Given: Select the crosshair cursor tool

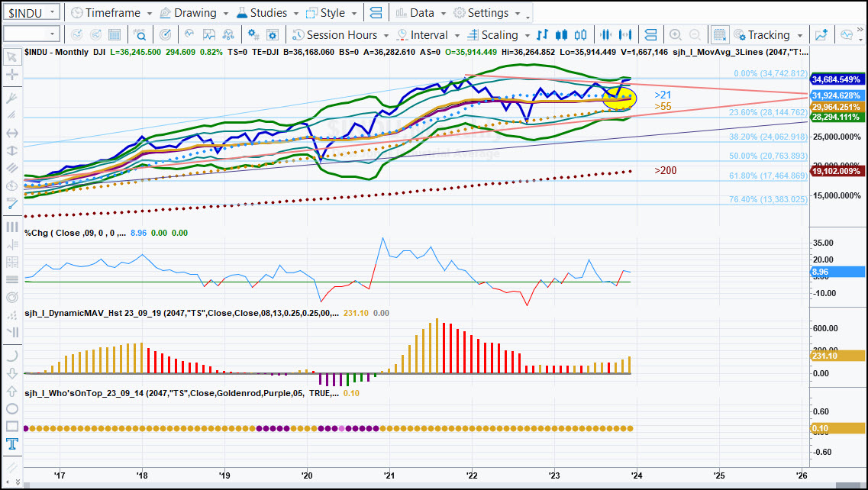Looking at the screenshot, I should (x=11, y=75).
